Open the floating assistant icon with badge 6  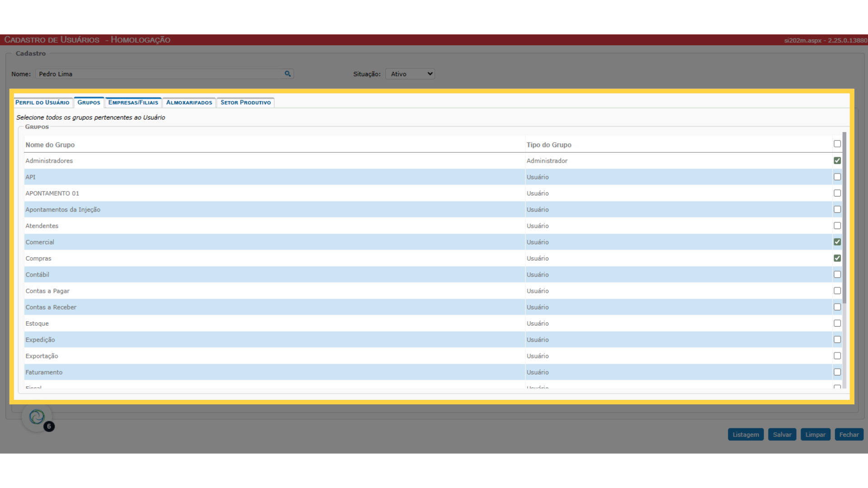pyautogui.click(x=37, y=417)
